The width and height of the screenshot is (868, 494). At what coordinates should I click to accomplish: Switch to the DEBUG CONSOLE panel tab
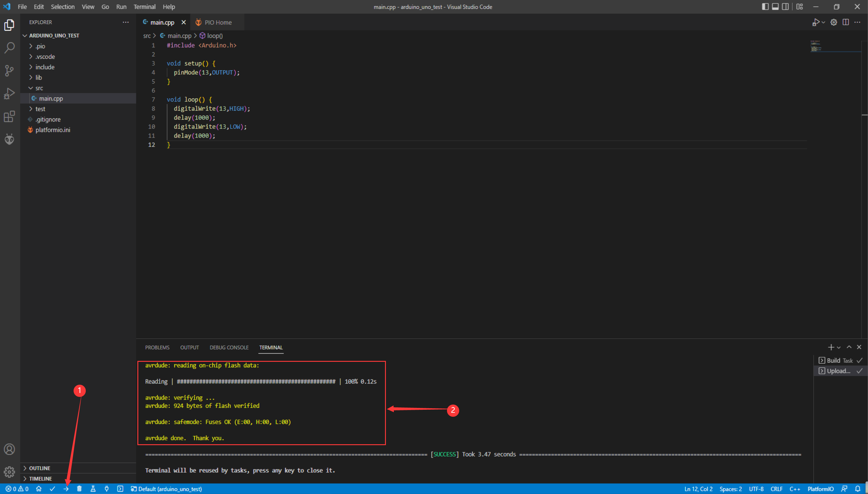coord(229,347)
